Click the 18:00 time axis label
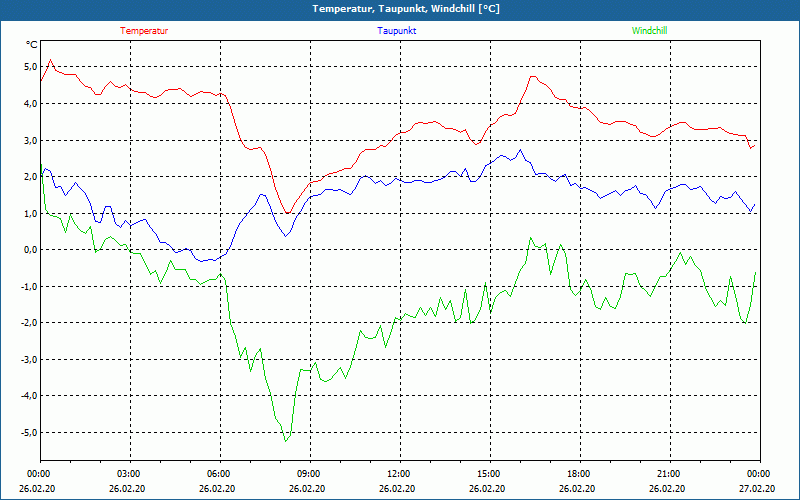Image resolution: width=800 pixels, height=500 pixels. tap(577, 474)
